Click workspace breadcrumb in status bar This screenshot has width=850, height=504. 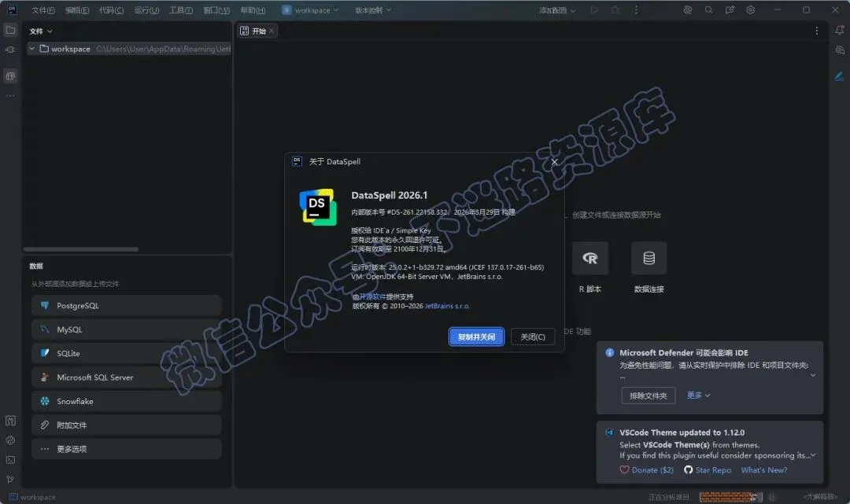coord(32,497)
